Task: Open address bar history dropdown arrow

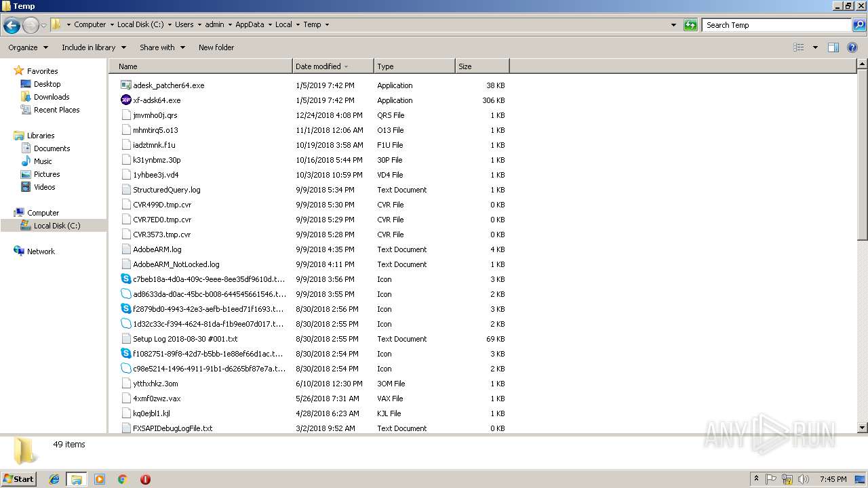Action: pos(673,25)
